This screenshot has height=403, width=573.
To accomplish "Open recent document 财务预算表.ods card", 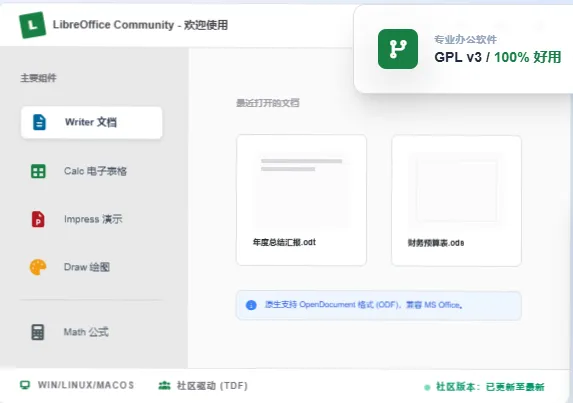I will (x=456, y=201).
